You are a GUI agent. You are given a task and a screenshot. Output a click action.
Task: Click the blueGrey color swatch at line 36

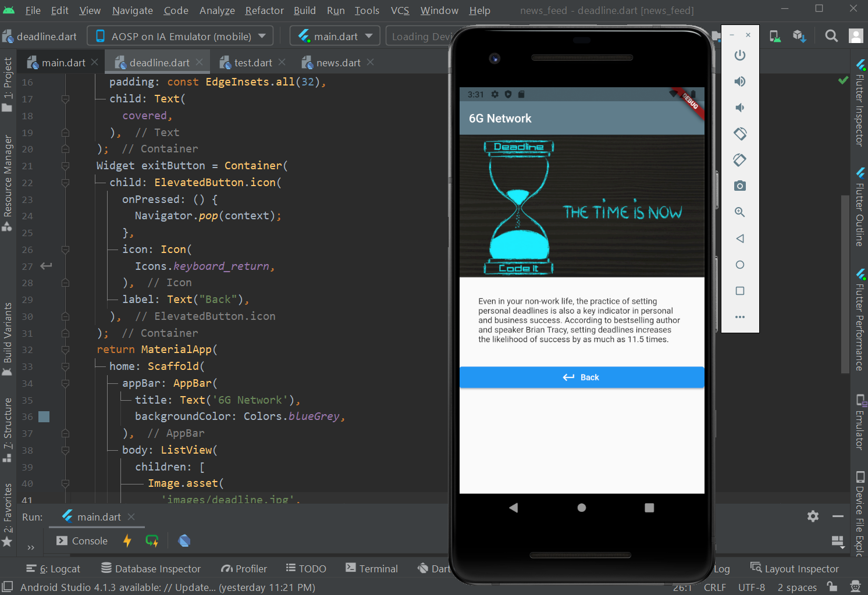pos(44,416)
